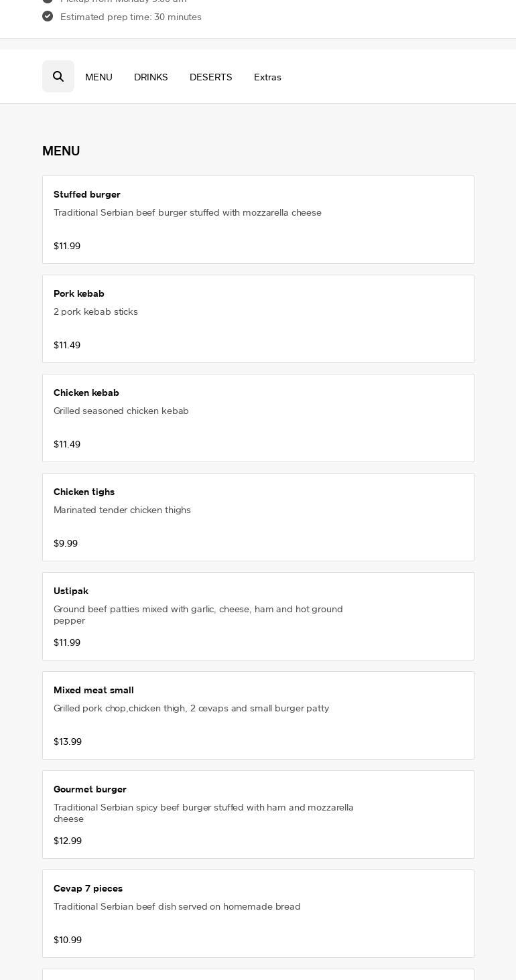The width and height of the screenshot is (516, 980).
Task: Click the checkmark icon beside estimated prep time
Action: coord(48,16)
